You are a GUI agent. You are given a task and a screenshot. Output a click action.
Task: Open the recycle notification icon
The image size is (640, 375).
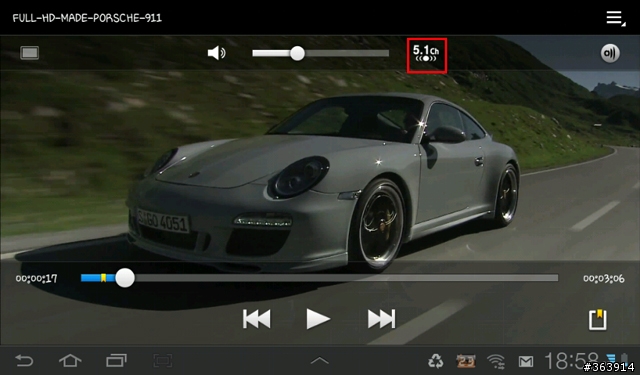click(436, 361)
